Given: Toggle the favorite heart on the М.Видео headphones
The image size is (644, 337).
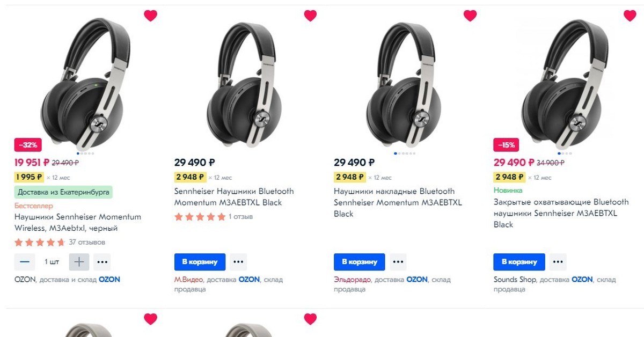Looking at the screenshot, I should click(x=310, y=16).
